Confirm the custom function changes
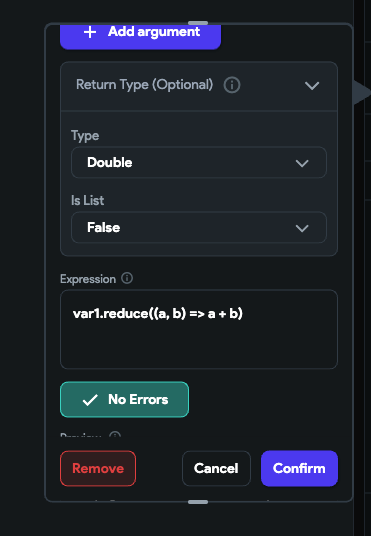Viewport: 371px width, 536px height. pos(299,468)
